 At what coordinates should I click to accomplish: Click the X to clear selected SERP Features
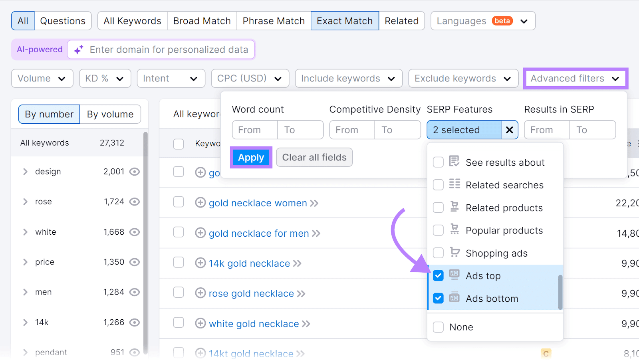(x=510, y=130)
